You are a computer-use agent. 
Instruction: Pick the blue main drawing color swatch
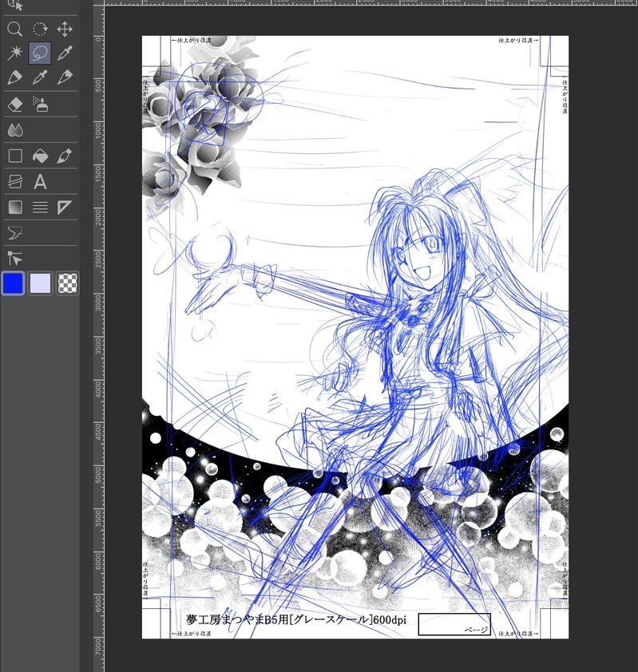click(14, 283)
